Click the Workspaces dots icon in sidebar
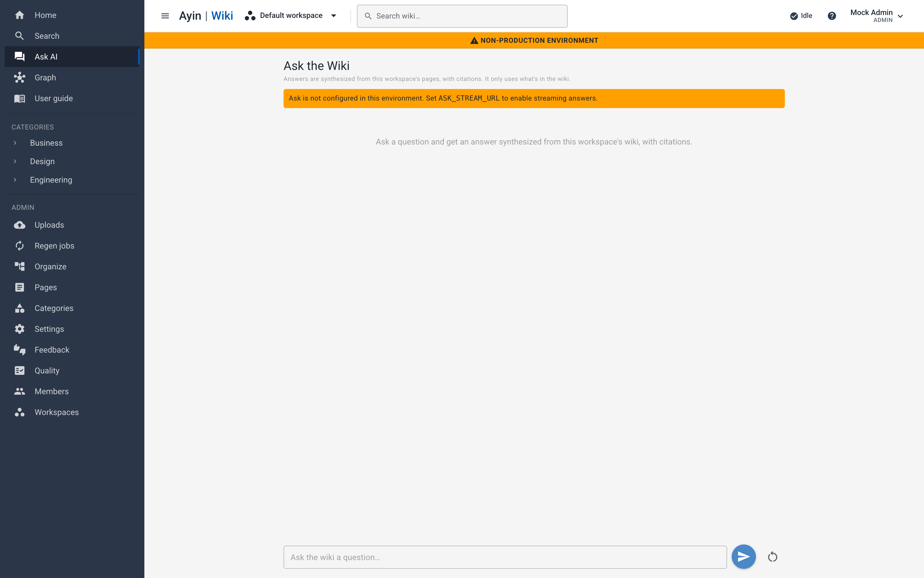The height and width of the screenshot is (578, 924). click(x=19, y=412)
